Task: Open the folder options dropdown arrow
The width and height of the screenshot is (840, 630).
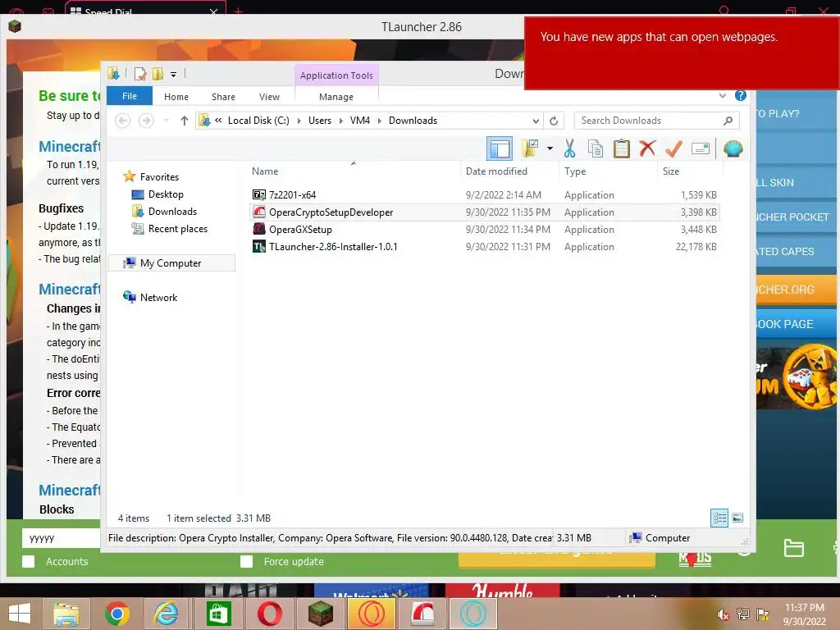Action: coord(550,148)
